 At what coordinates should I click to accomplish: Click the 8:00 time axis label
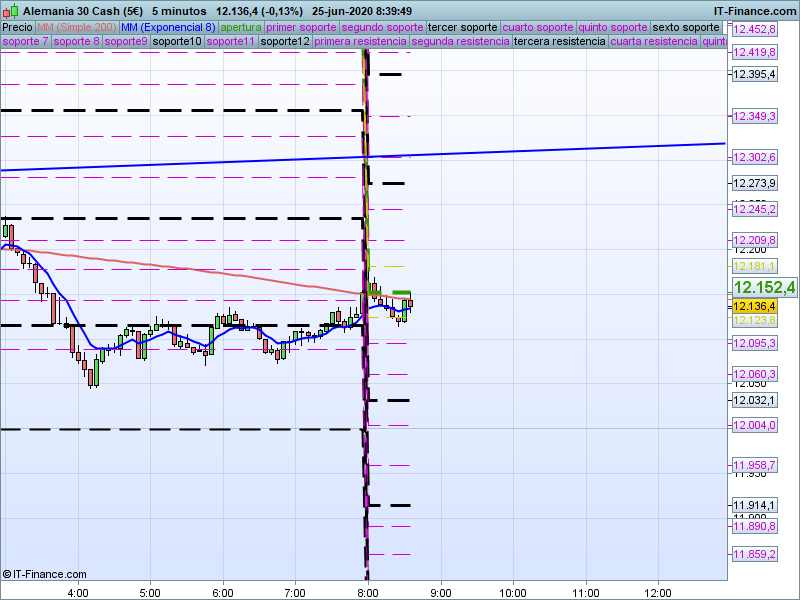368,593
